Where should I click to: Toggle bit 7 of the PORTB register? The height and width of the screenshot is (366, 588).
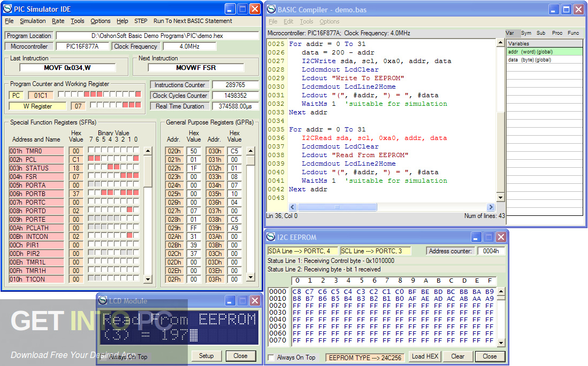pyautogui.click(x=91, y=192)
